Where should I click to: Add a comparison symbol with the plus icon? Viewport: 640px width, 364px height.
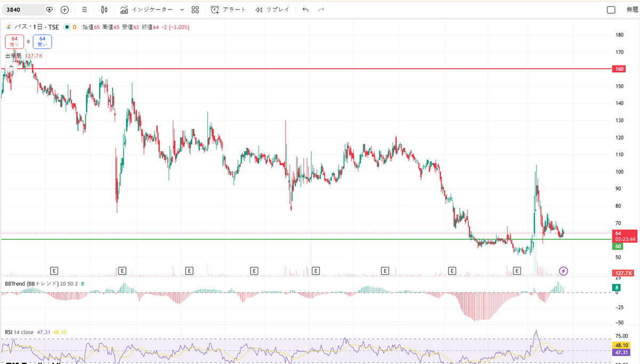point(65,10)
